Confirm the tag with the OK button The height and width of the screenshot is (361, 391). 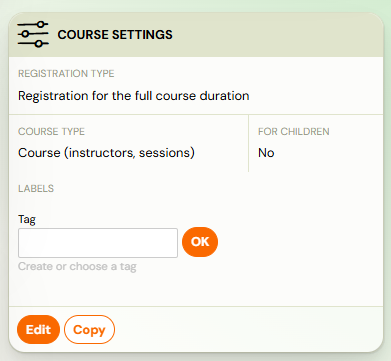(x=200, y=242)
